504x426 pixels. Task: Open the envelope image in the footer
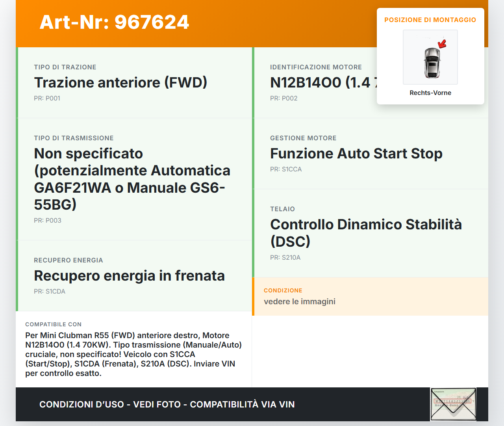453,404
